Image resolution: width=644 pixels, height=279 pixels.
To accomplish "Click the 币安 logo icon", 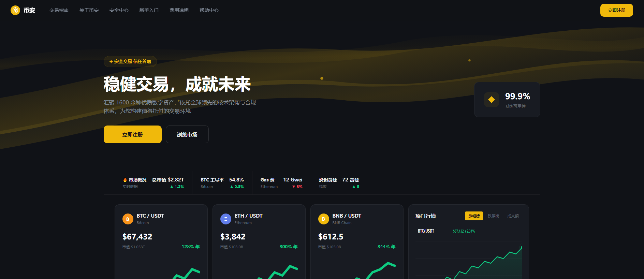I will pos(15,10).
